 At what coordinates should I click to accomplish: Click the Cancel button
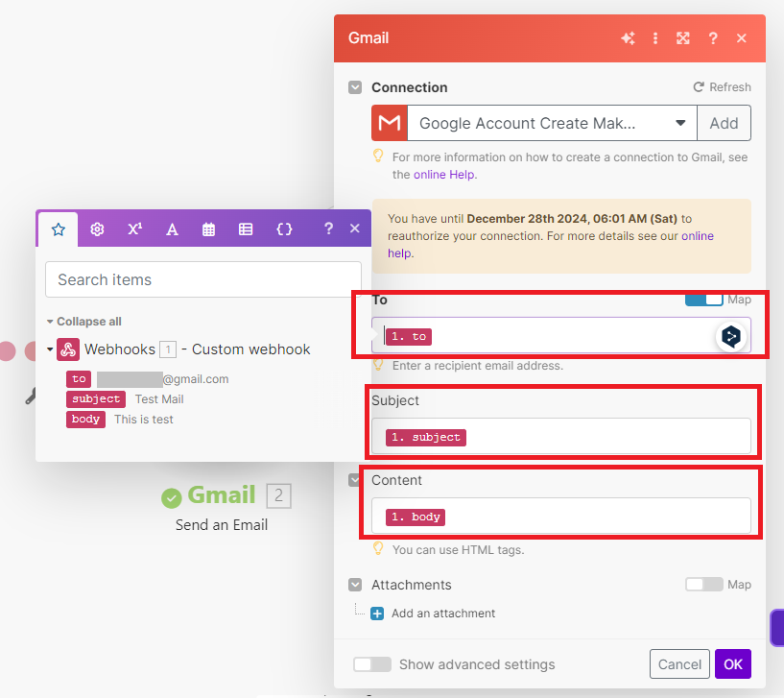tap(679, 664)
